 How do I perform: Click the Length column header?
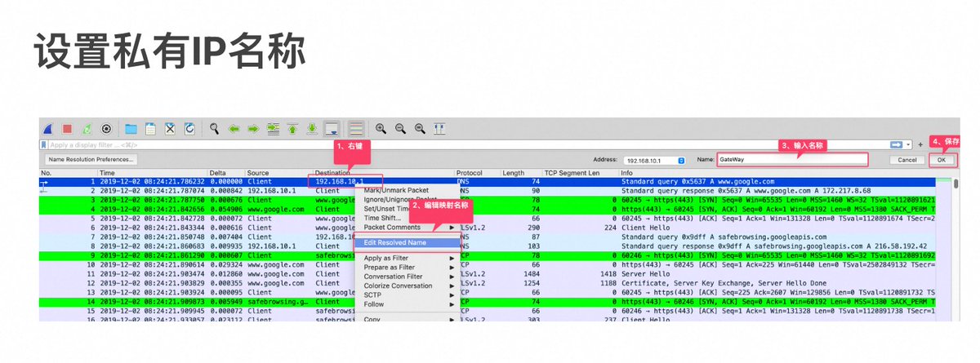(x=521, y=173)
